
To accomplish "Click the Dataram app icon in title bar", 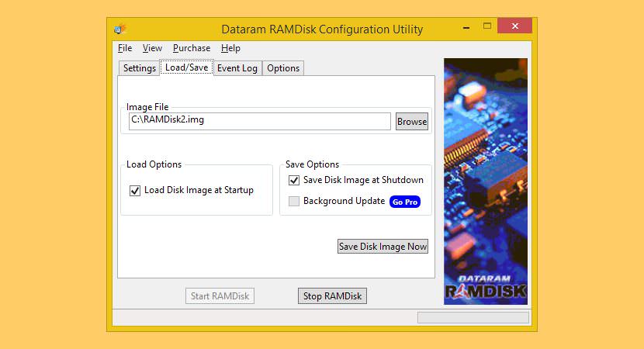I will (120, 29).
